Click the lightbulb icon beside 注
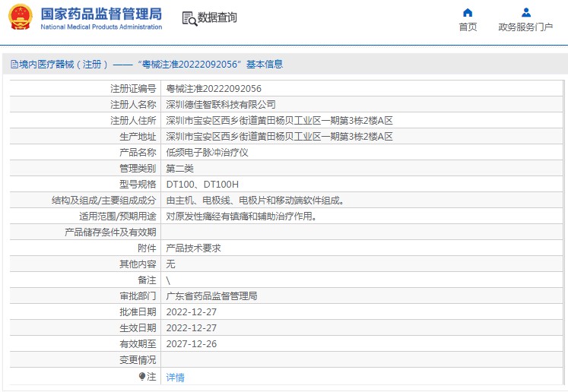568x392 pixels. tap(142, 377)
